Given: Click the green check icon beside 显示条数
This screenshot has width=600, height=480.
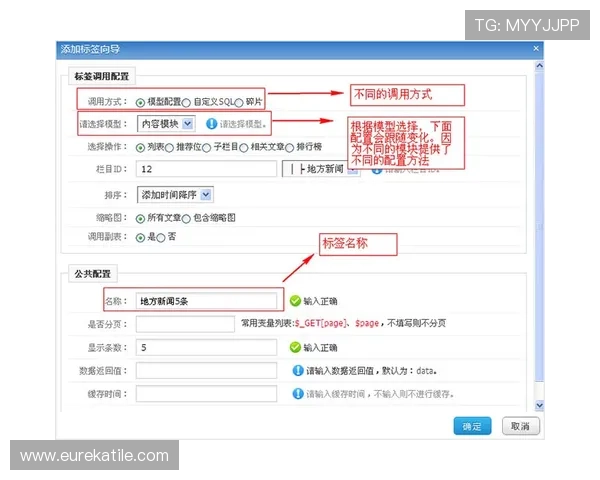Looking at the screenshot, I should click(x=295, y=347).
